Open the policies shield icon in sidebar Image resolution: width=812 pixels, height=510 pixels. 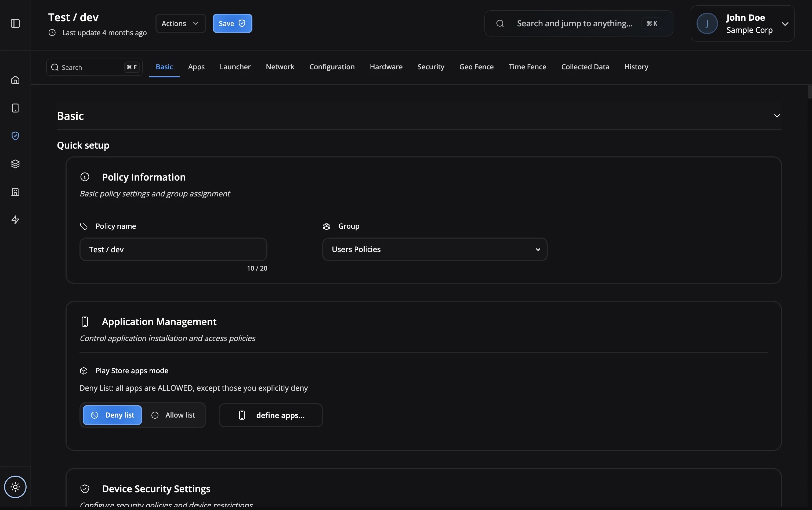(x=15, y=136)
